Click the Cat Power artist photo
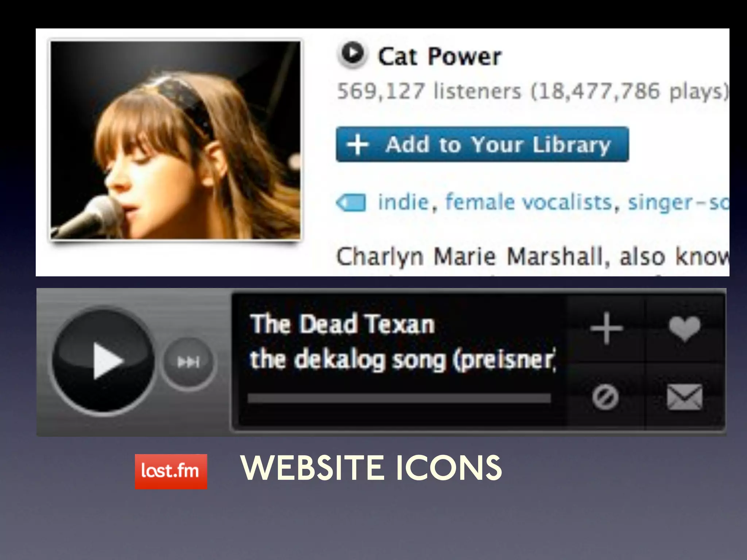747x560 pixels. click(175, 140)
